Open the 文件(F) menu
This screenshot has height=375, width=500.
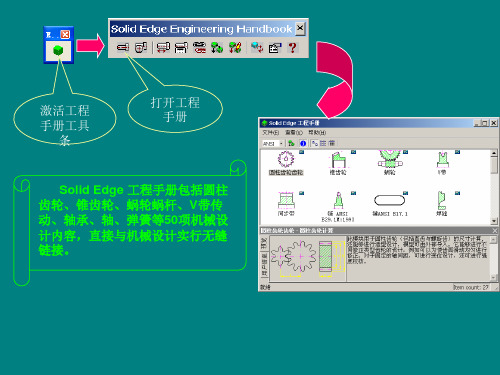(x=270, y=133)
